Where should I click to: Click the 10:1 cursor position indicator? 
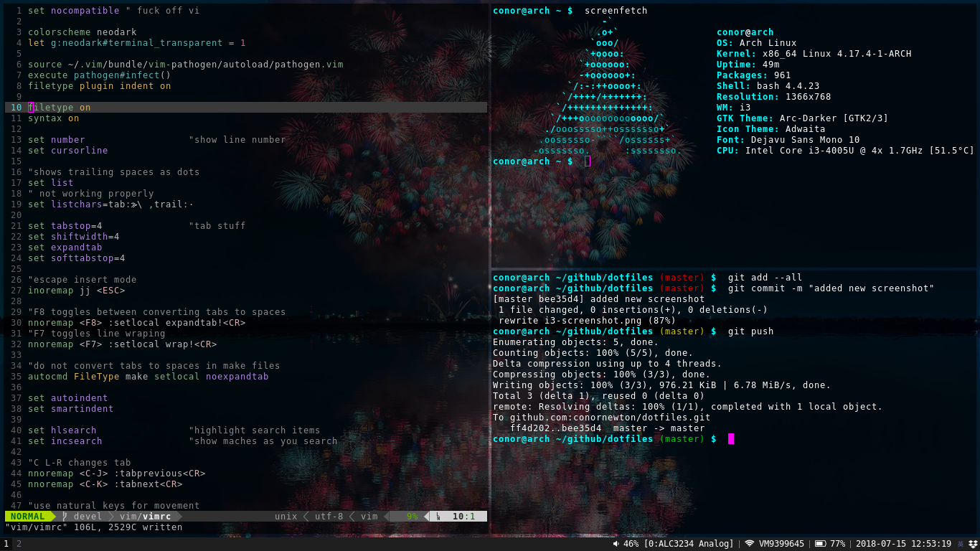[x=463, y=517]
